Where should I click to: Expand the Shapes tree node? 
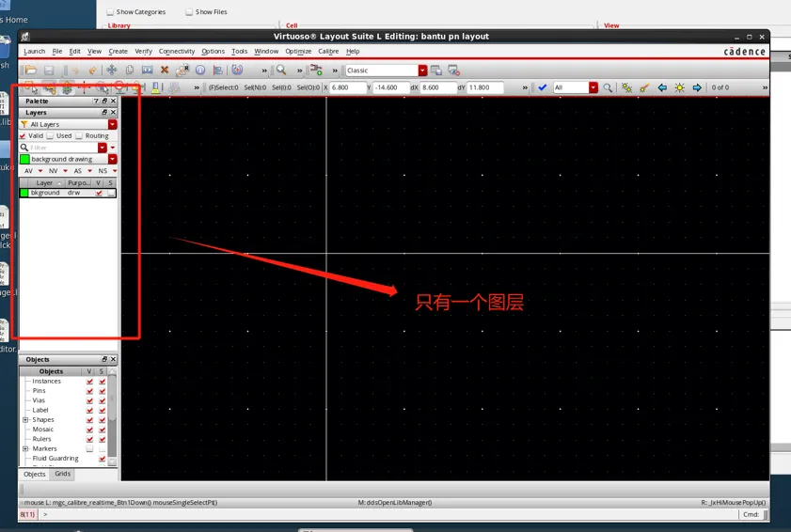[25, 420]
